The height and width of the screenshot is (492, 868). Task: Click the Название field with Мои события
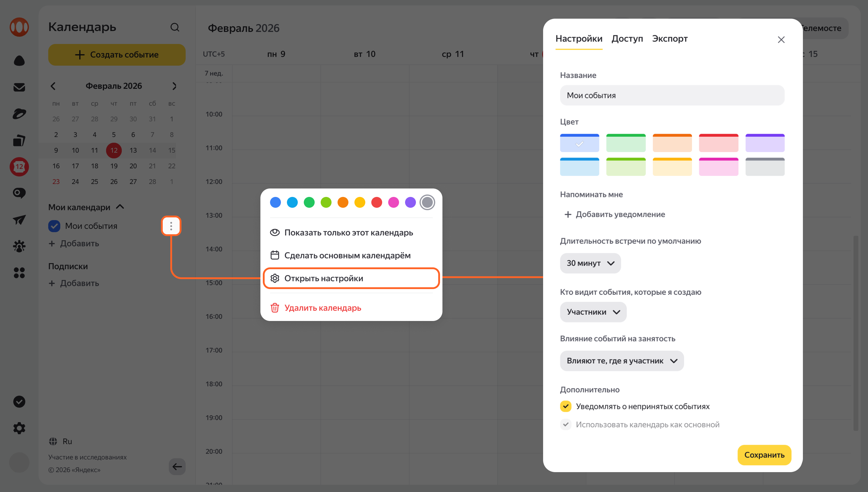pyautogui.click(x=672, y=95)
